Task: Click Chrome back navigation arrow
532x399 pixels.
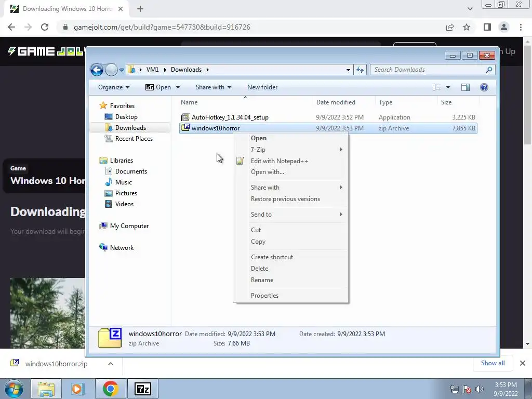Action: (11, 27)
